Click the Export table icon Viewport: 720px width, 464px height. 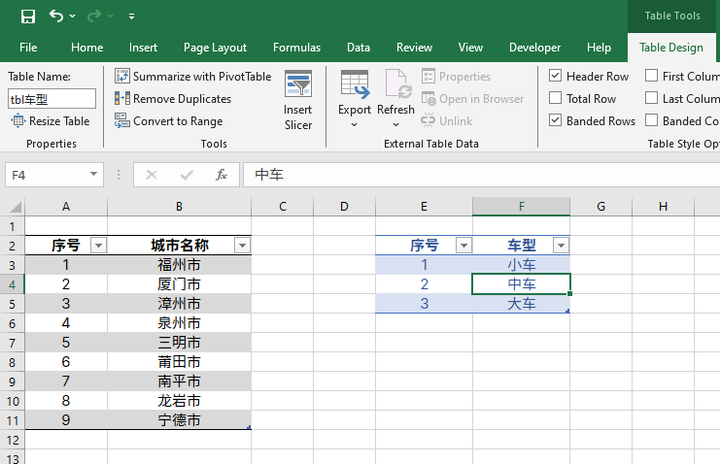[354, 85]
